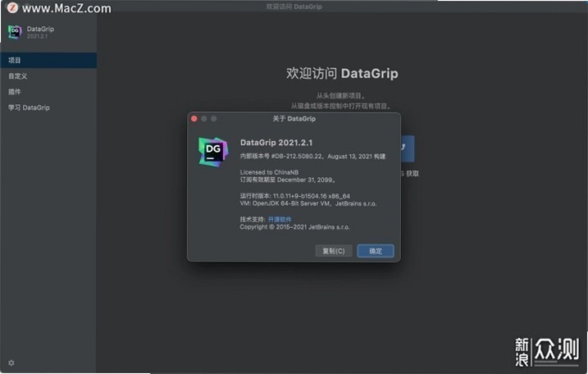This screenshot has height=374, width=588.
Task: Open the 开源软件 open-source software link
Action: point(280,220)
